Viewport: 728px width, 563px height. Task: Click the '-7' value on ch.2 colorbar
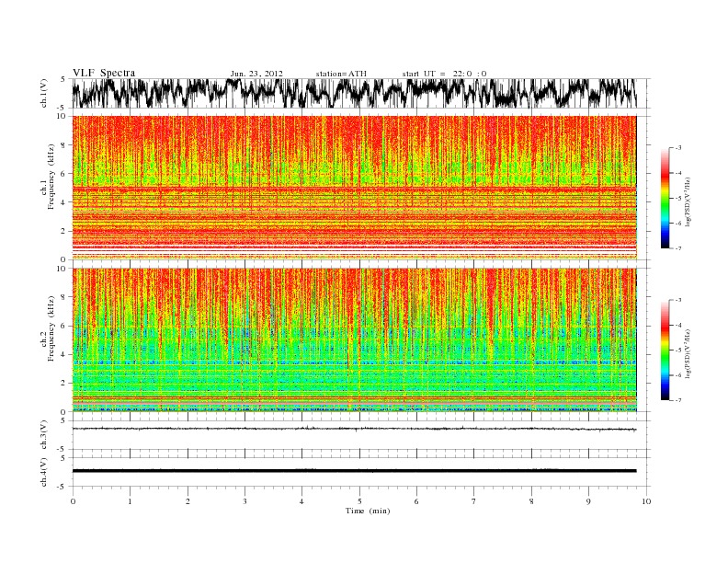click(x=678, y=400)
